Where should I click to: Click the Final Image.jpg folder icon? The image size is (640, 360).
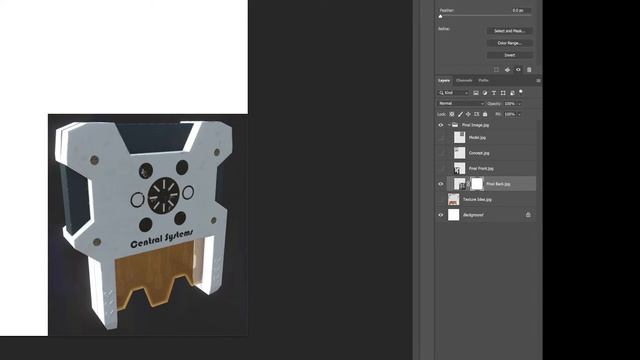[x=455, y=125]
